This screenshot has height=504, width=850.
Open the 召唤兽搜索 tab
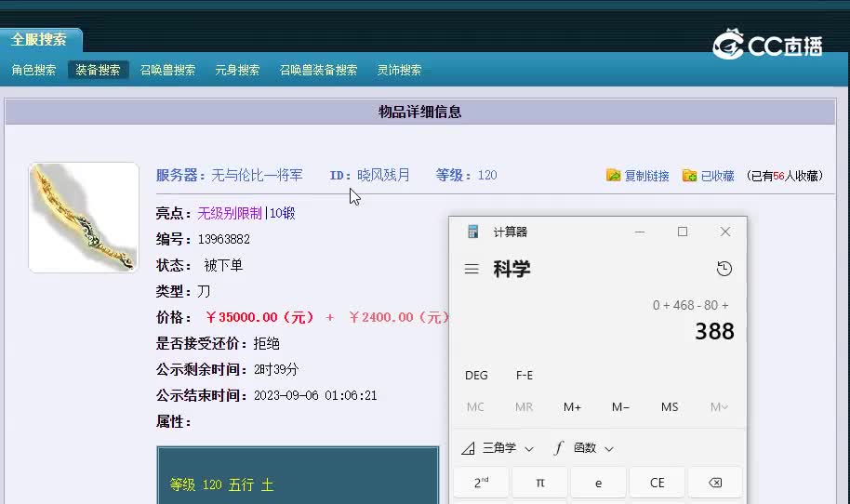point(167,70)
